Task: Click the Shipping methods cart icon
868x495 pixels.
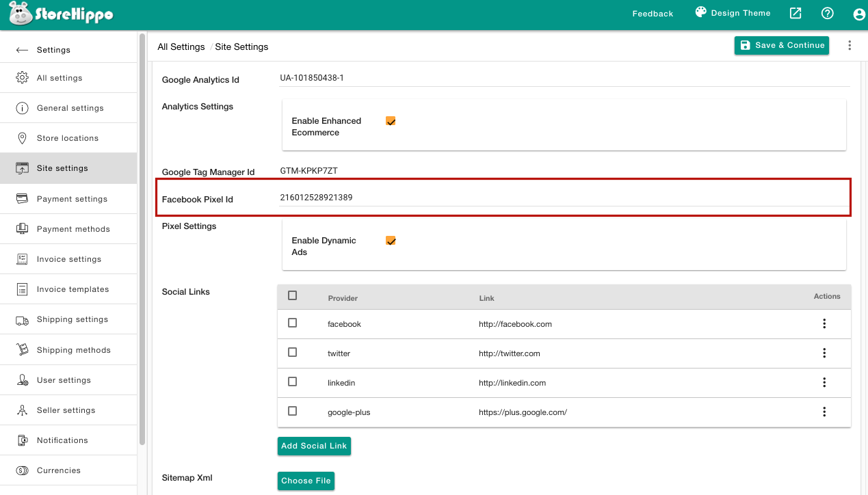Action: coord(23,350)
